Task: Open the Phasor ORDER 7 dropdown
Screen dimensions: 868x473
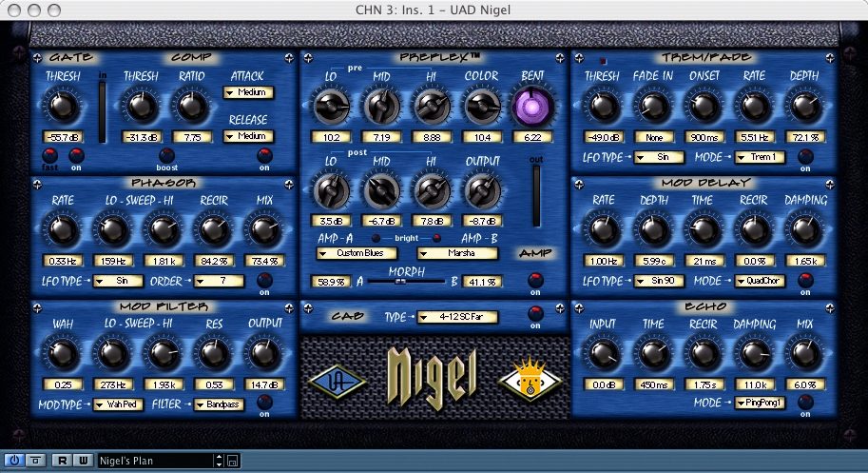Action: tap(219, 282)
